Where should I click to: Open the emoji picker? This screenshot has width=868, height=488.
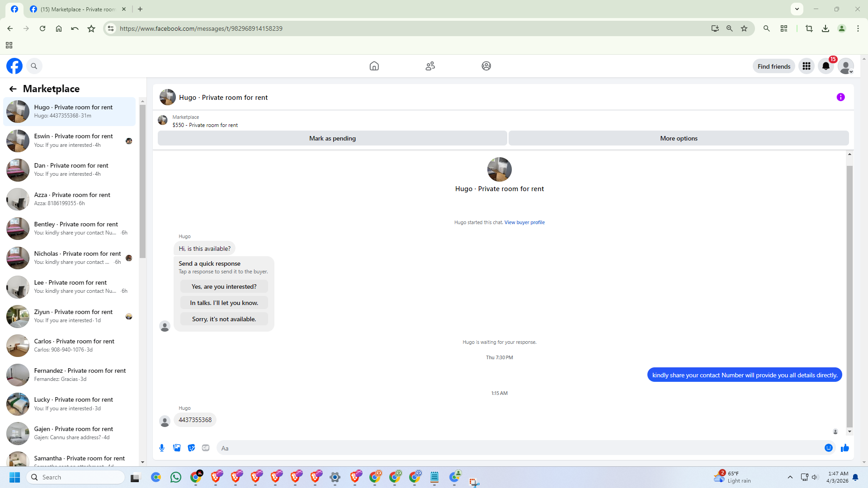pyautogui.click(x=829, y=448)
